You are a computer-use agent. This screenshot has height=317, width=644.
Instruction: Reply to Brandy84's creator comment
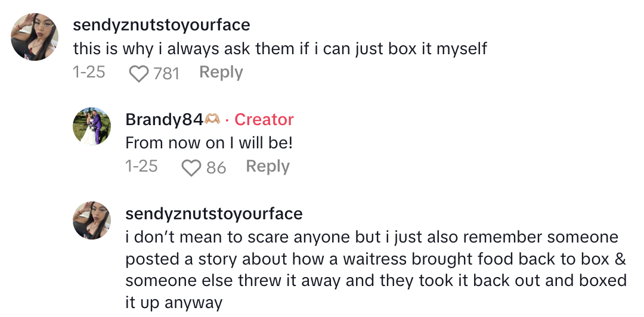click(x=267, y=167)
